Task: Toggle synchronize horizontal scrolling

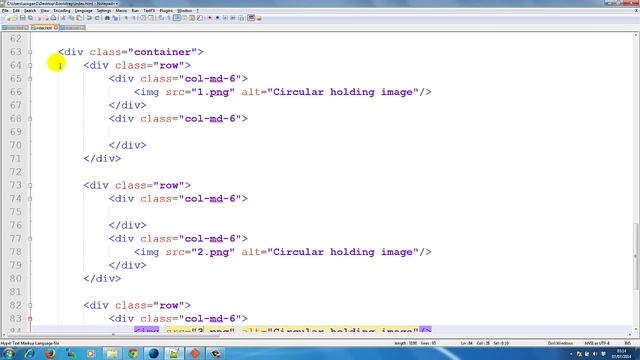Action: tap(151, 18)
